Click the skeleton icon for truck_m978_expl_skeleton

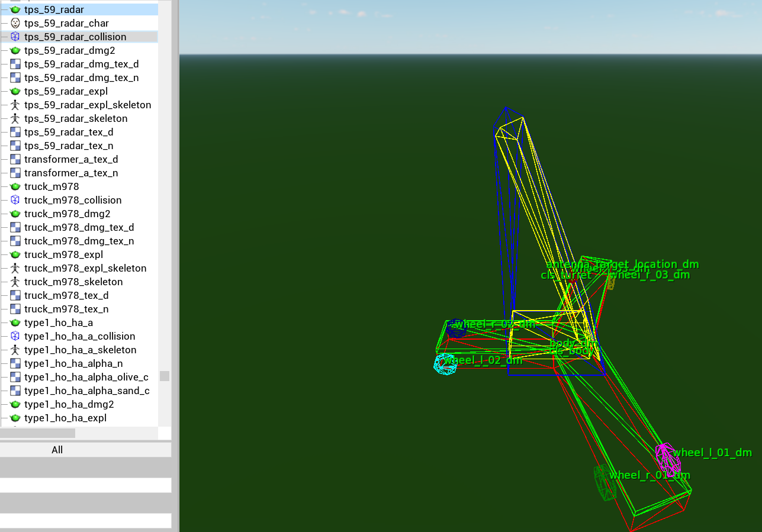pyautogui.click(x=15, y=268)
